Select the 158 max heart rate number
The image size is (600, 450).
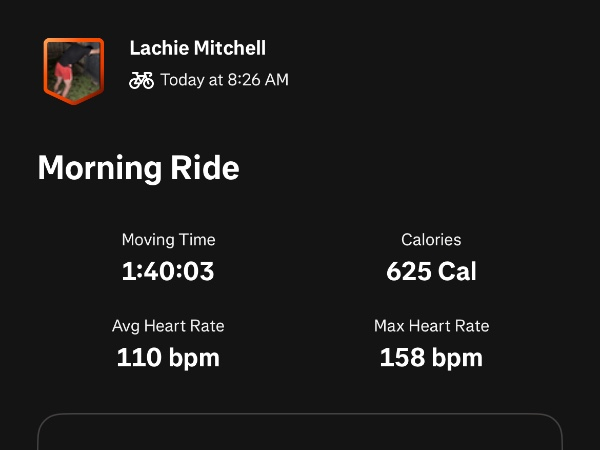point(402,357)
